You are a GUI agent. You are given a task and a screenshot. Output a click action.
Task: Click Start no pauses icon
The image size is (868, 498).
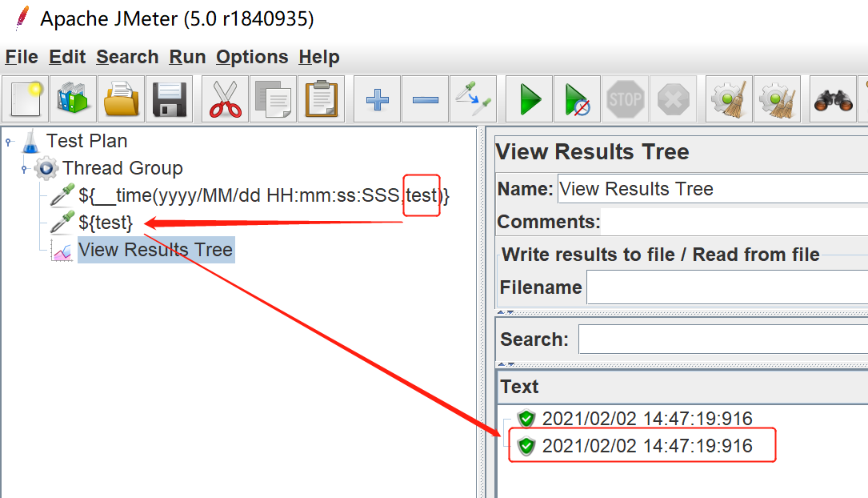coord(578,99)
